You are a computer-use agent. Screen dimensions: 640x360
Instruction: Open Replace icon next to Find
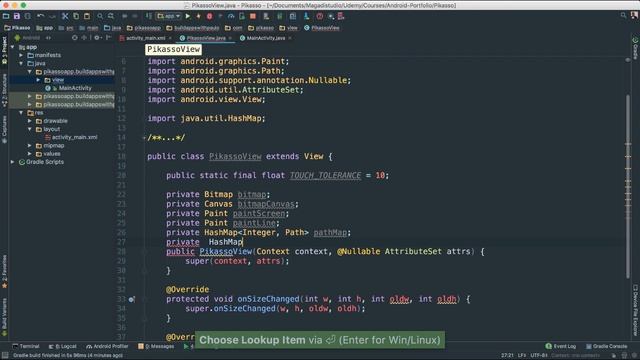click(111, 16)
